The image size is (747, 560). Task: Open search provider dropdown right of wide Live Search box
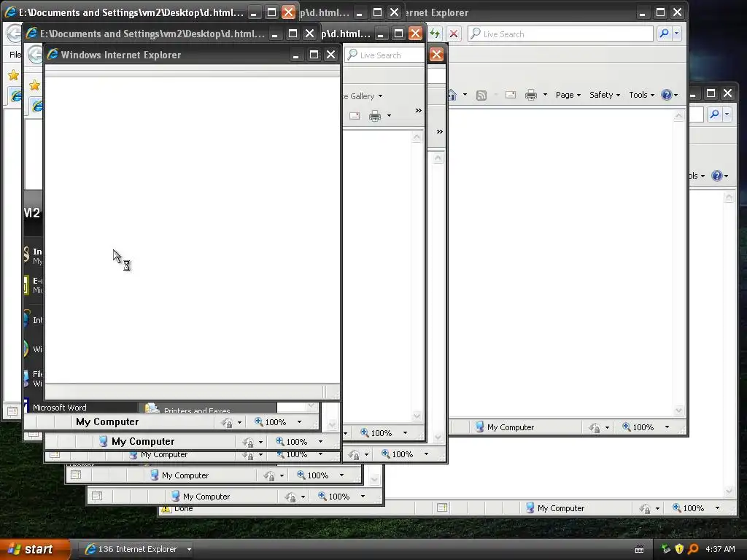pyautogui.click(x=676, y=34)
